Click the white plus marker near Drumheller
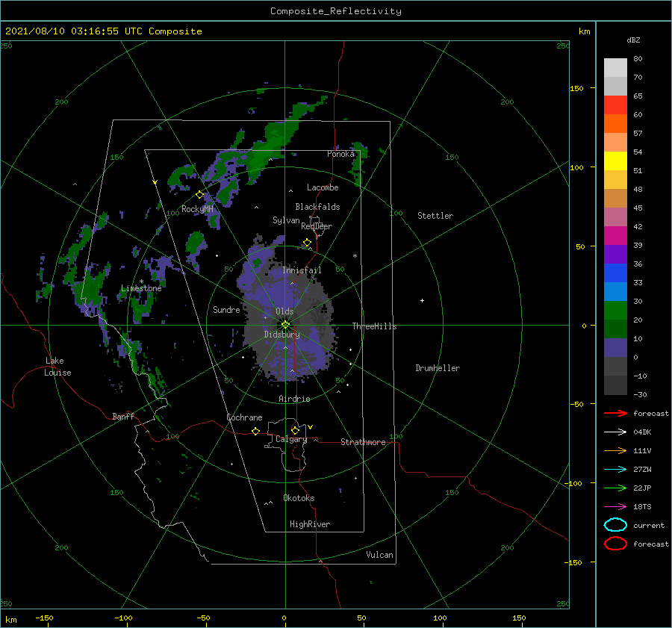Screen dimensions: 672x628 pyautogui.click(x=422, y=300)
